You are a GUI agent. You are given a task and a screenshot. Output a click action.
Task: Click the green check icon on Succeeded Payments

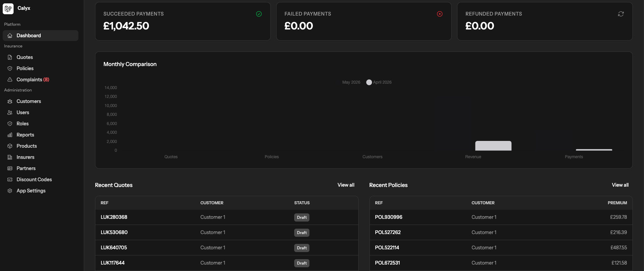(259, 14)
